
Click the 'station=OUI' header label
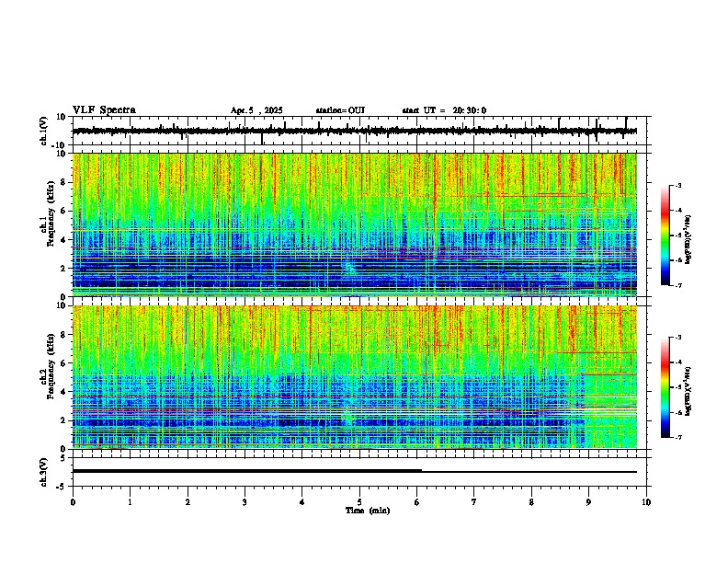(x=340, y=110)
